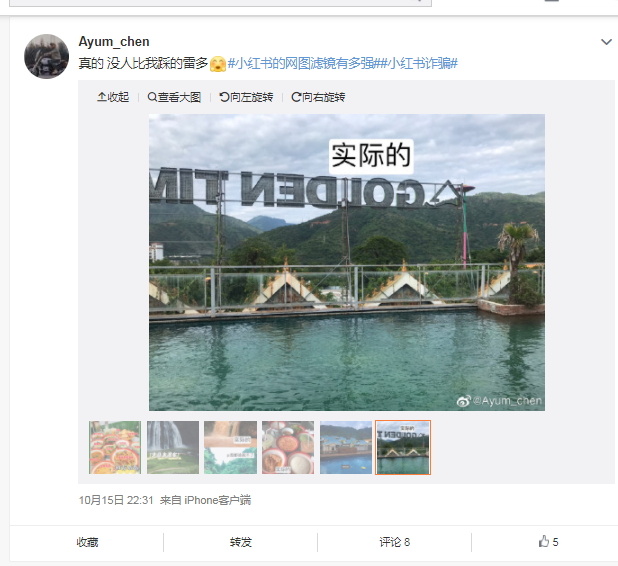618x566 pixels.
Task: Open Ayum_chen's profile avatar
Action: [x=47, y=56]
